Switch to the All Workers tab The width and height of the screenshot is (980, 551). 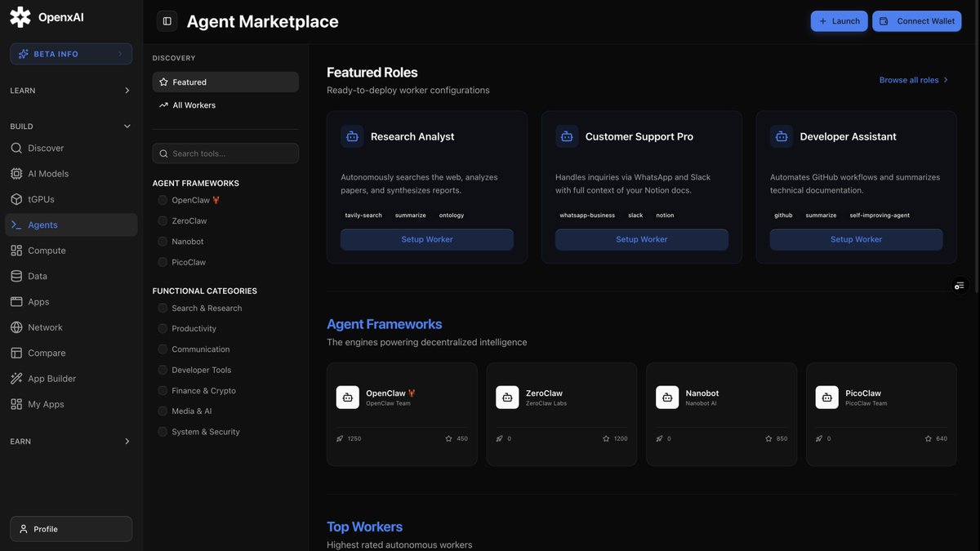pyautogui.click(x=225, y=105)
